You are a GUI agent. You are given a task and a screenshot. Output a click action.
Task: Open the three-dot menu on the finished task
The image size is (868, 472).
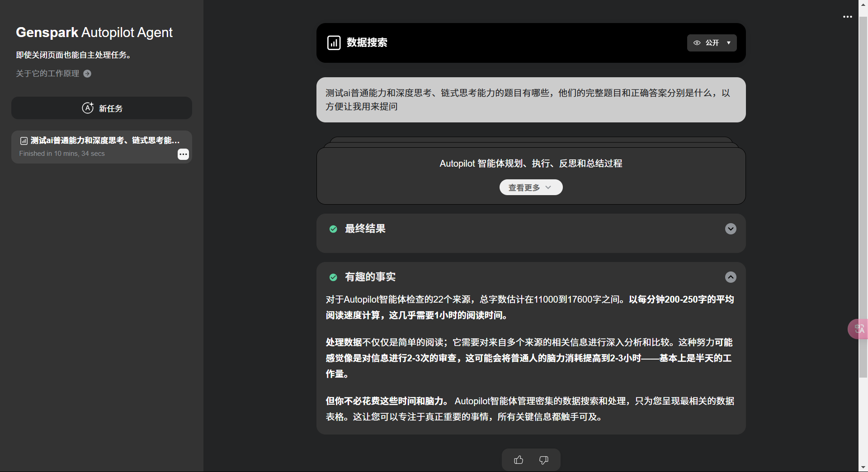pos(183,154)
